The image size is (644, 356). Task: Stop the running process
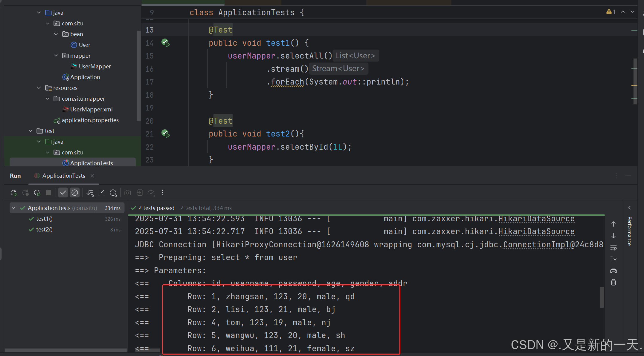click(x=48, y=193)
